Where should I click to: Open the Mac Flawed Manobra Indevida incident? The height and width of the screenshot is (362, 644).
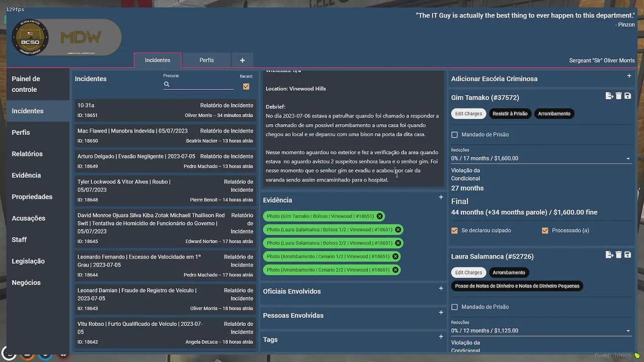pos(165,136)
